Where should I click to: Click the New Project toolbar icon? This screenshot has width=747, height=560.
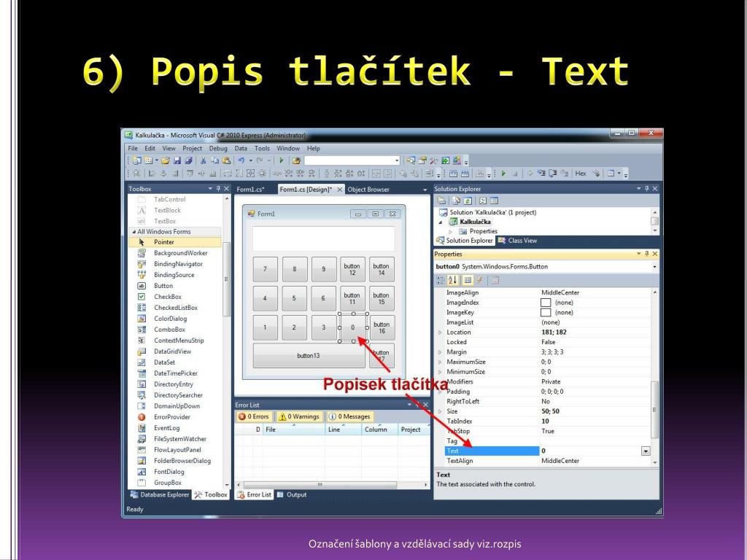pos(136,160)
